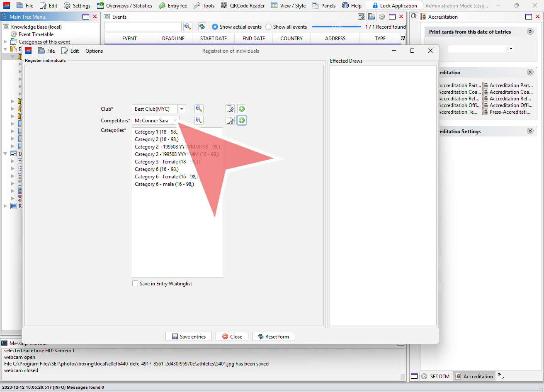The height and width of the screenshot is (392, 544).
Task: Click the green add icon beside Competitors
Action: click(x=242, y=121)
